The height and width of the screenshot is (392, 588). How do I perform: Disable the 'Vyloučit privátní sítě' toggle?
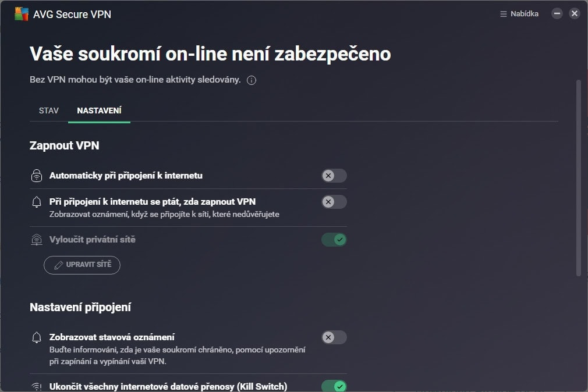pos(334,240)
